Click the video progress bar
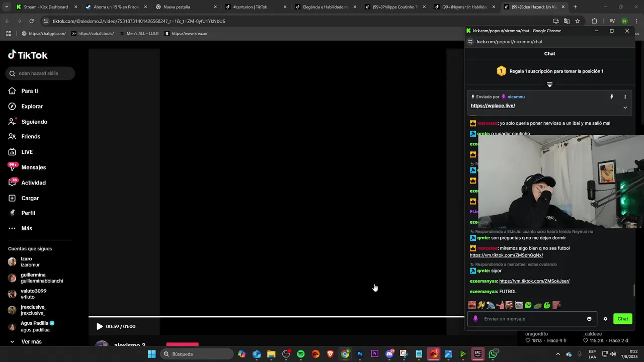Viewport: 644px width, 362px height. point(276,317)
